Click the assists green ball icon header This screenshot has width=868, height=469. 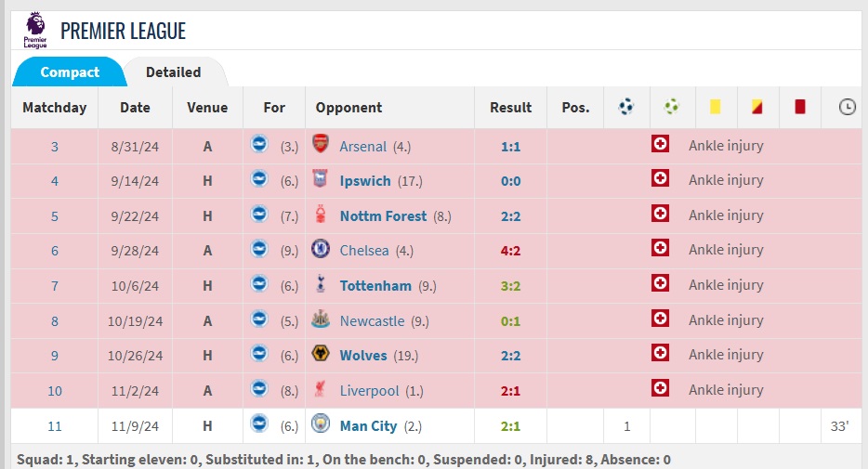pyautogui.click(x=672, y=106)
